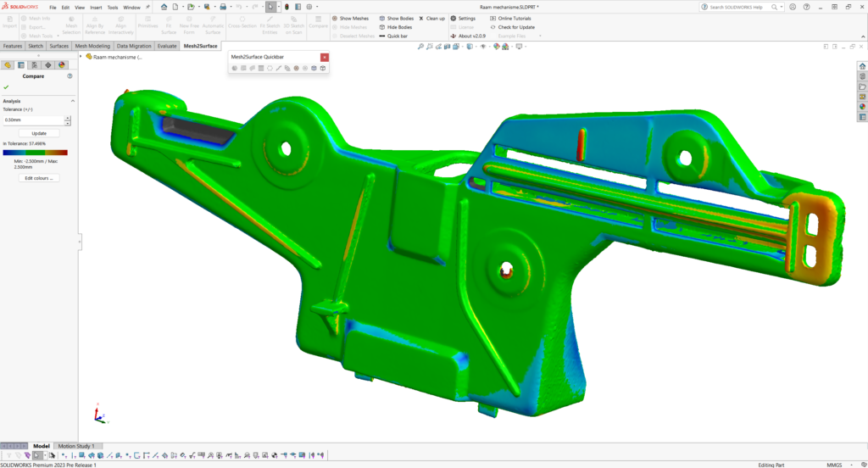Click the Home icon in the top toolbar
This screenshot has height=468, width=868.
pos(163,7)
